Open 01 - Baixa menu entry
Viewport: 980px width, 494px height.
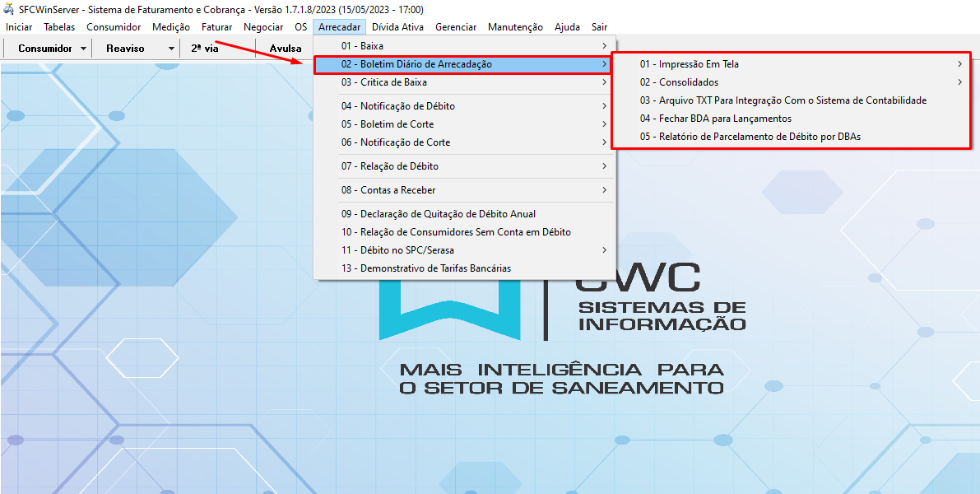click(x=465, y=46)
